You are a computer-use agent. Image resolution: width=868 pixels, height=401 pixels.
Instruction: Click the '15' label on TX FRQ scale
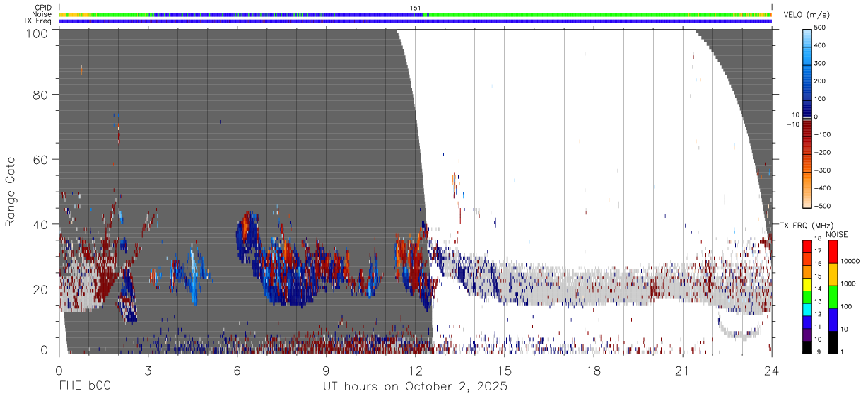point(819,277)
